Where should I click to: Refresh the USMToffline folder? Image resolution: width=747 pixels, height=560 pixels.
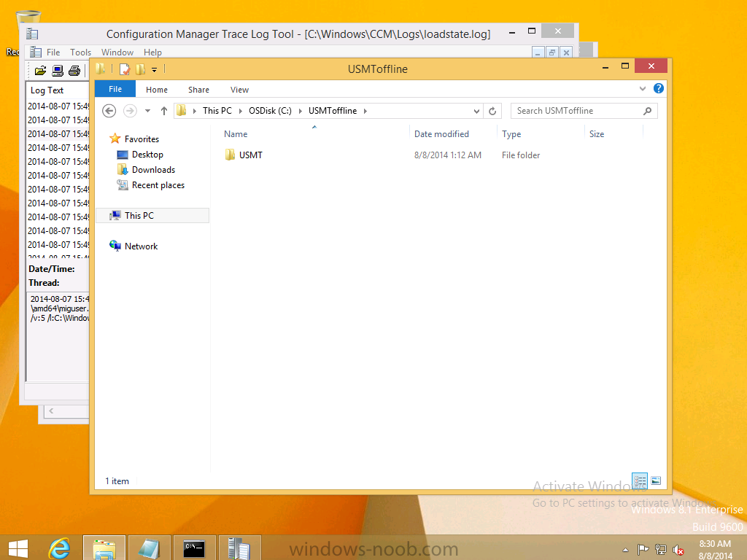tap(492, 111)
